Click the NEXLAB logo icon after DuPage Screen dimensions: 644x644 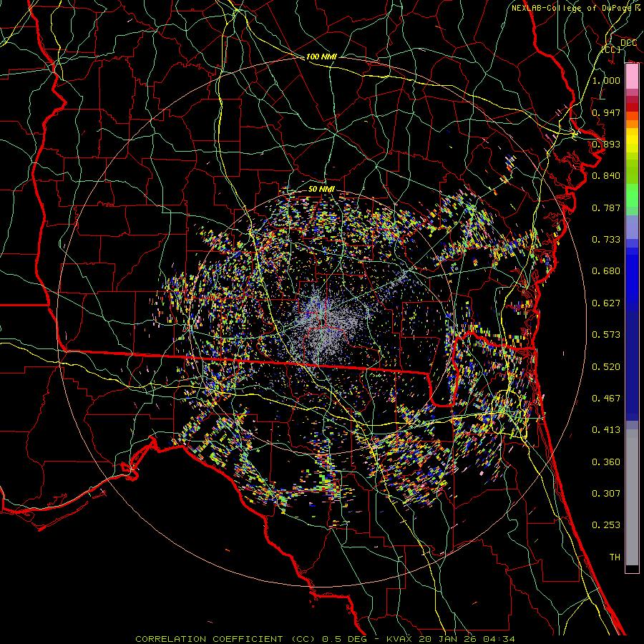(x=637, y=8)
